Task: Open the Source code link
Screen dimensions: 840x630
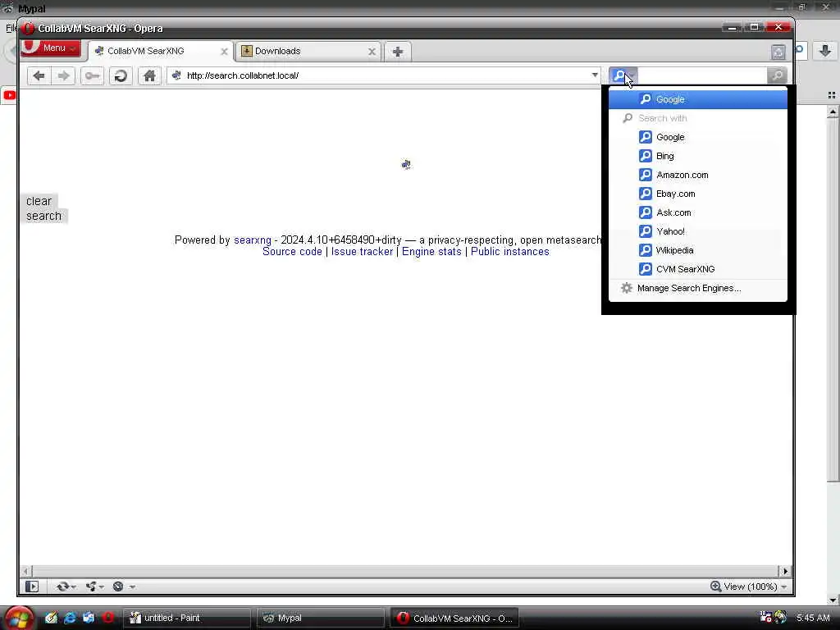Action: click(x=292, y=252)
